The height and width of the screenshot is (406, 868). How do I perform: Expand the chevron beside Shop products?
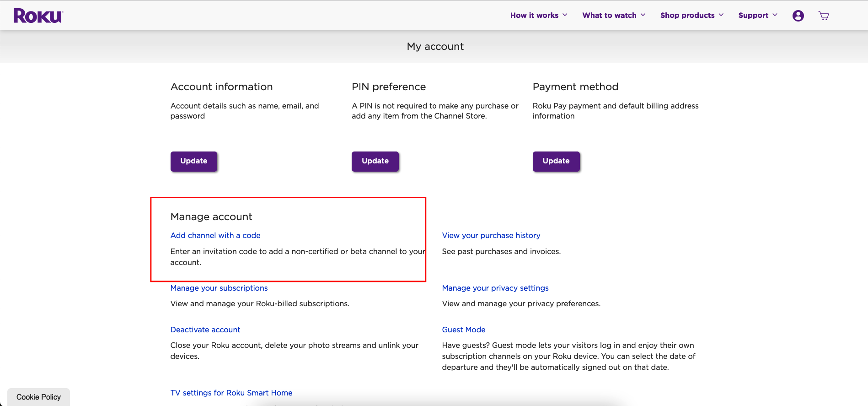721,15
